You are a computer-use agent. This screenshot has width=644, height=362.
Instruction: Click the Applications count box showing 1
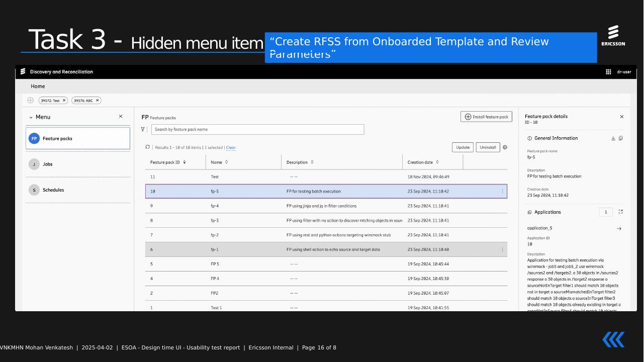pyautogui.click(x=606, y=212)
